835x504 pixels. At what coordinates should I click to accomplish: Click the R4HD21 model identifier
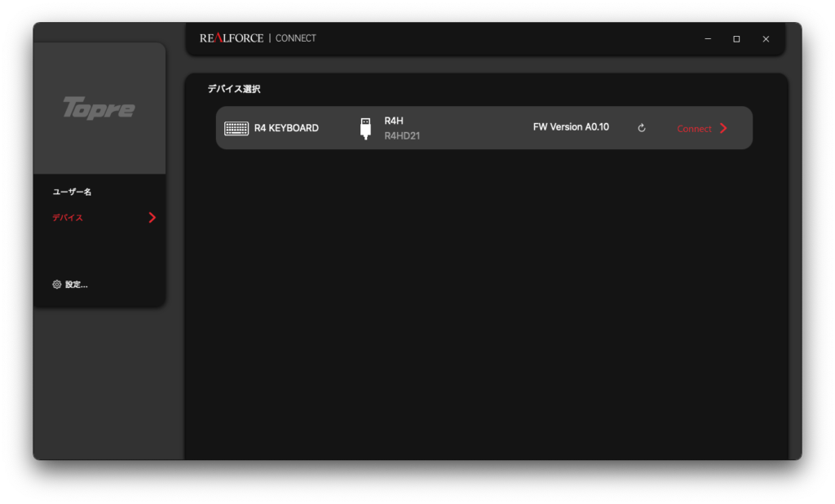tap(402, 135)
